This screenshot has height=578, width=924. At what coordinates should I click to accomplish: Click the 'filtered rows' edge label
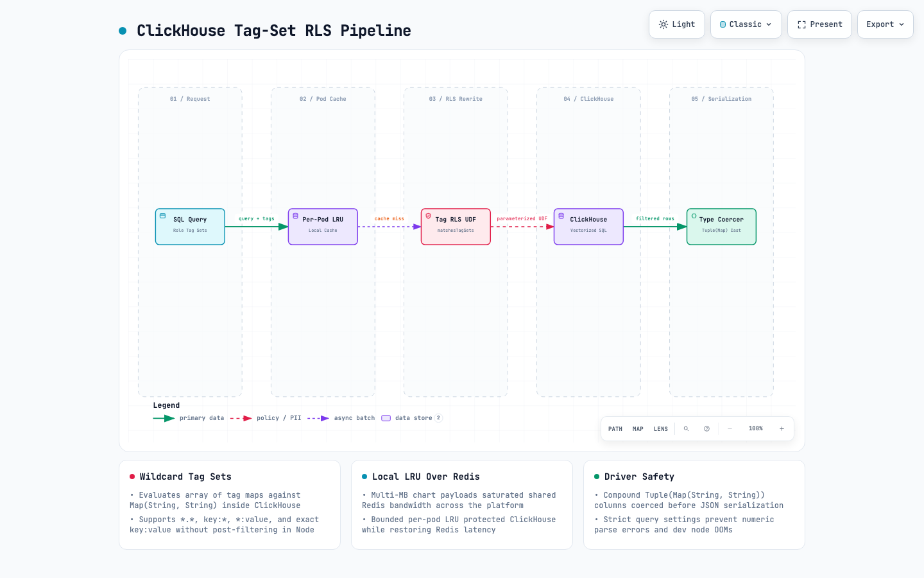point(655,219)
